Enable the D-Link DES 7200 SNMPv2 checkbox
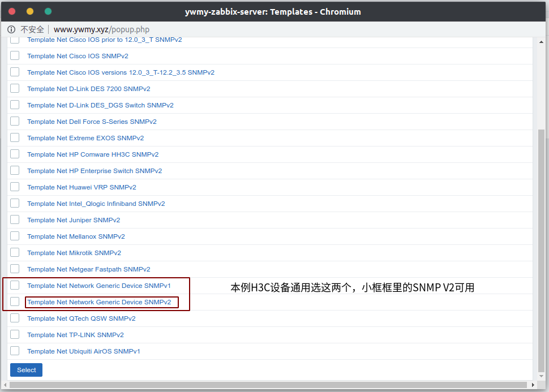 [15, 89]
